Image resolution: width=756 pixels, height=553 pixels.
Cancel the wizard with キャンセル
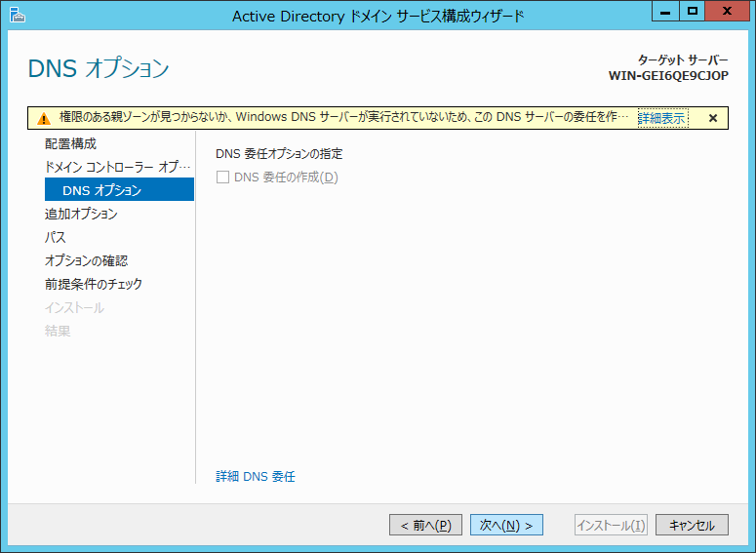(692, 525)
